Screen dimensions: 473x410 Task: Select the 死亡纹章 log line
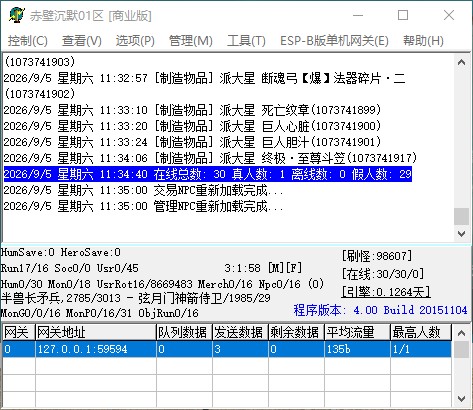tap(192, 110)
